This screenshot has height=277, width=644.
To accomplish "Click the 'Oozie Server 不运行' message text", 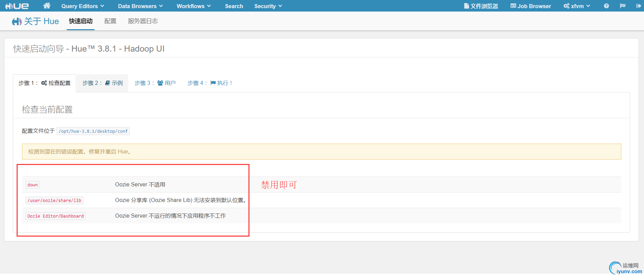I will [170, 216].
